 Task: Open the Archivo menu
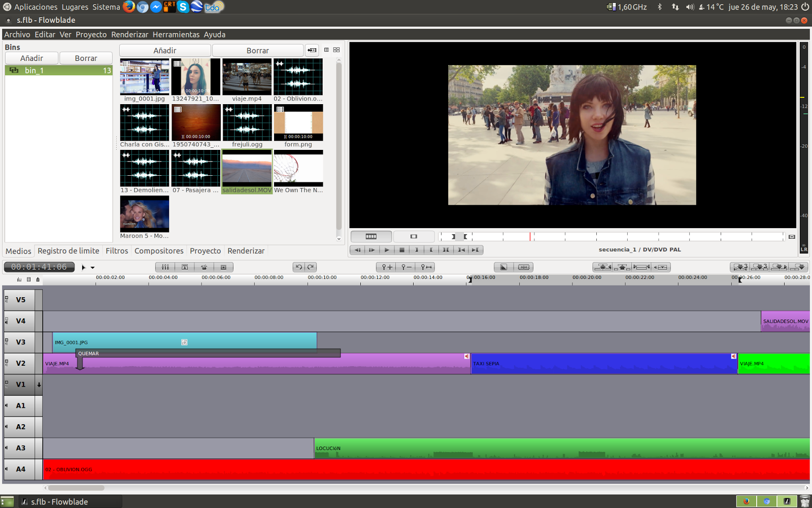tap(17, 35)
